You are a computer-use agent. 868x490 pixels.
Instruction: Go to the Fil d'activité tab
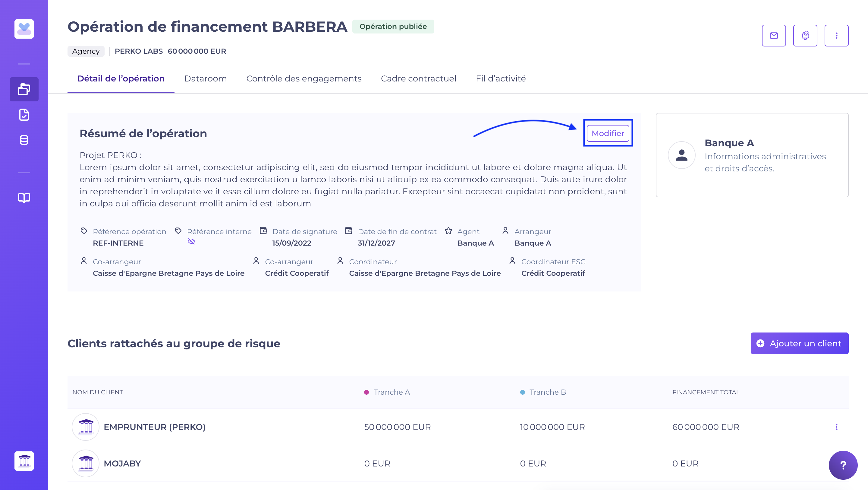pos(500,78)
